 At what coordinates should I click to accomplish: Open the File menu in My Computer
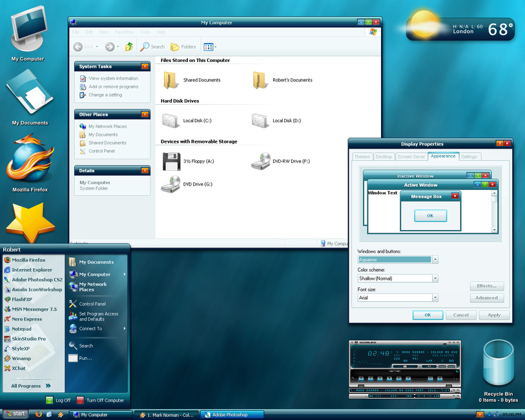pyautogui.click(x=76, y=32)
